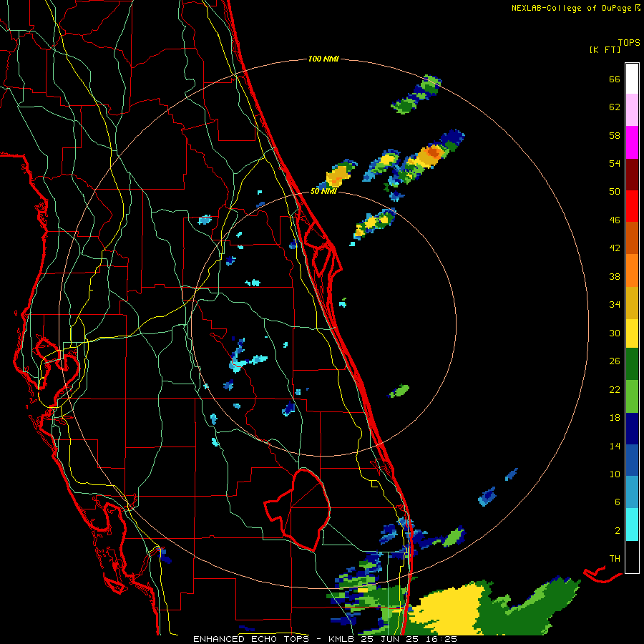This screenshot has width=644, height=644.
Task: Pick the dark green legend swatch
Action: click(632, 364)
